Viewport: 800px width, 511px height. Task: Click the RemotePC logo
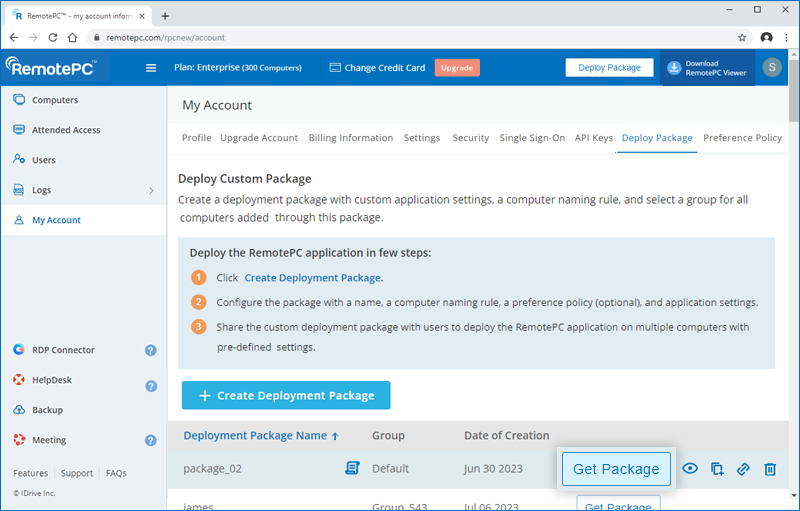click(x=51, y=67)
